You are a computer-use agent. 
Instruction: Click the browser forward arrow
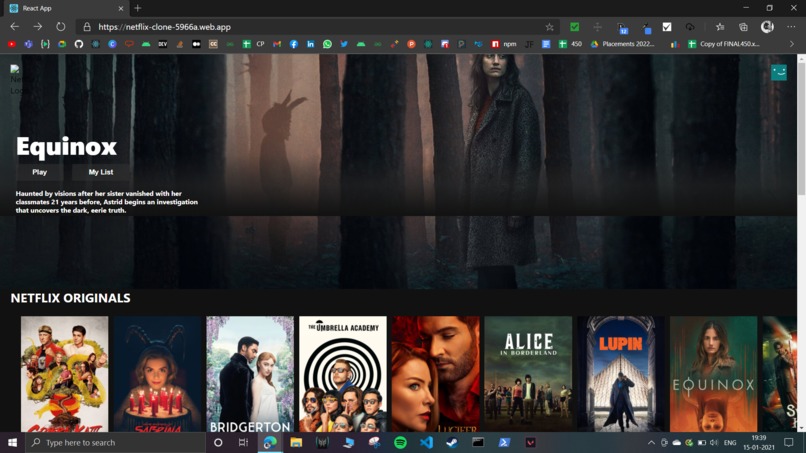point(38,27)
